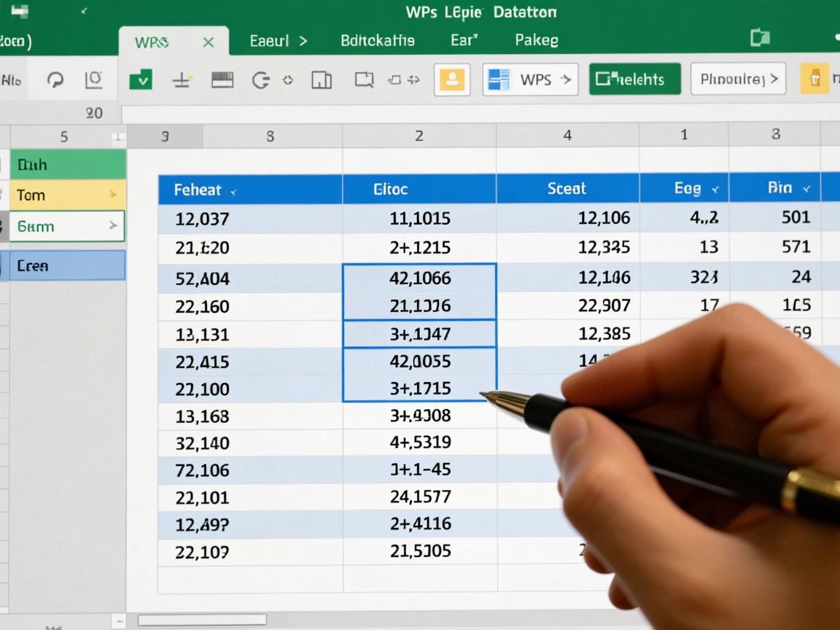Open the Feheat column filter dropdown
Image resolution: width=840 pixels, height=630 pixels.
(x=233, y=191)
